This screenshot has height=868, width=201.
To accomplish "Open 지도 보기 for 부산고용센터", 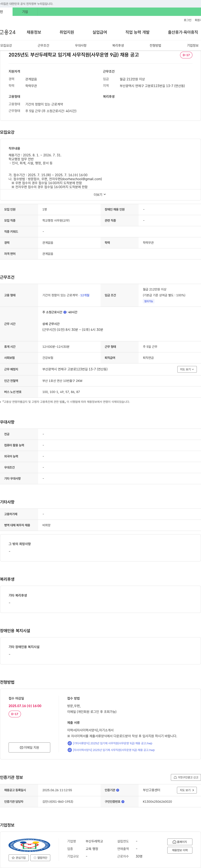I will pyautogui.click(x=187, y=790).
